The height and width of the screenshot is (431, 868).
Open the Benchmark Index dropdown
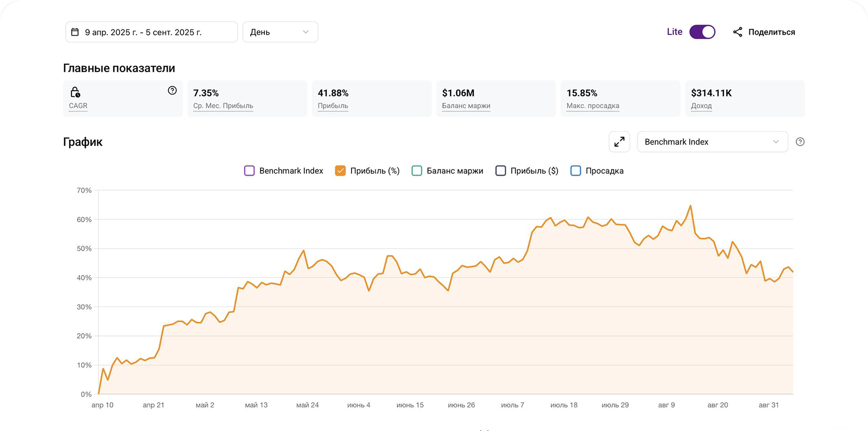pos(712,142)
